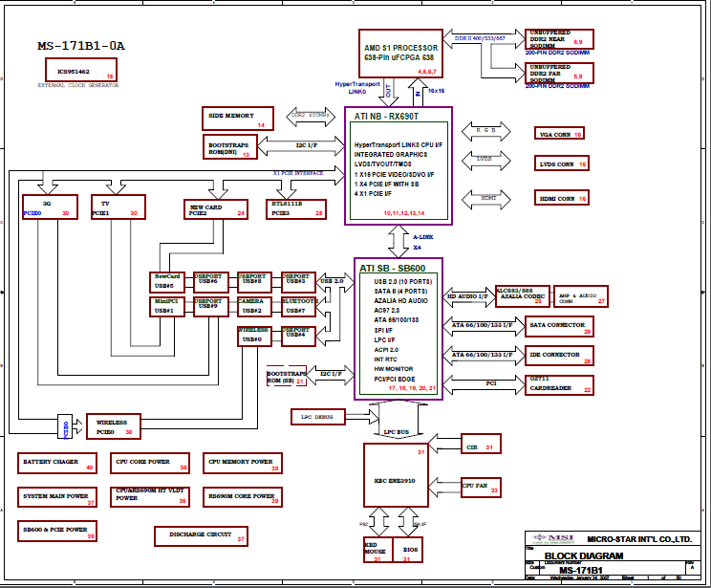
Task: Click the A-LINK label
Action: [x=423, y=237]
